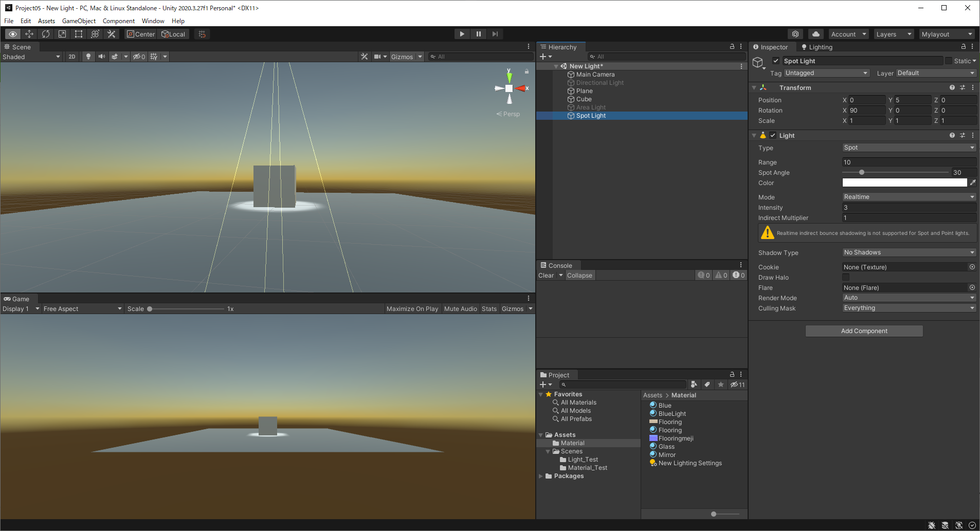The image size is (980, 531).
Task: Select the Scale tool
Action: 62,34
